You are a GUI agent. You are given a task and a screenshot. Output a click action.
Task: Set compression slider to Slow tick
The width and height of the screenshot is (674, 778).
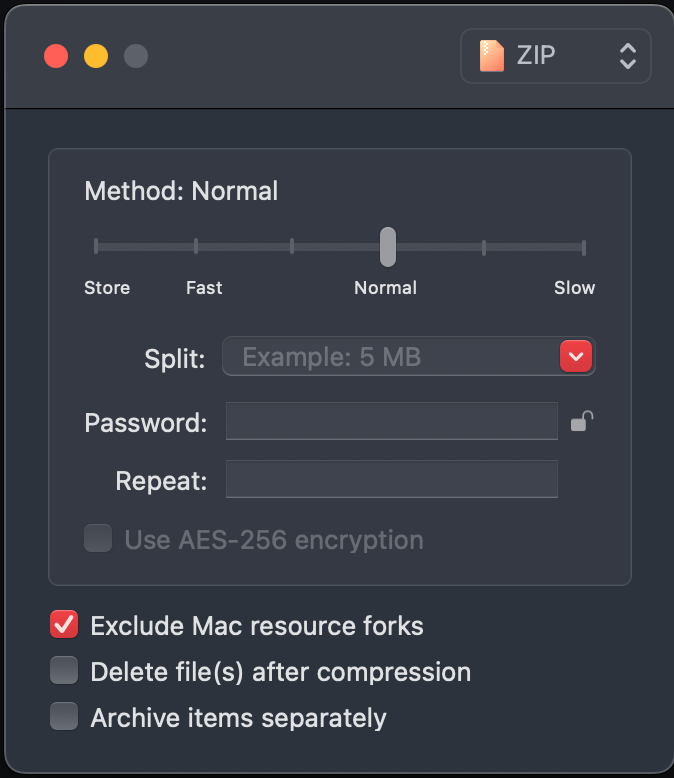click(x=584, y=246)
